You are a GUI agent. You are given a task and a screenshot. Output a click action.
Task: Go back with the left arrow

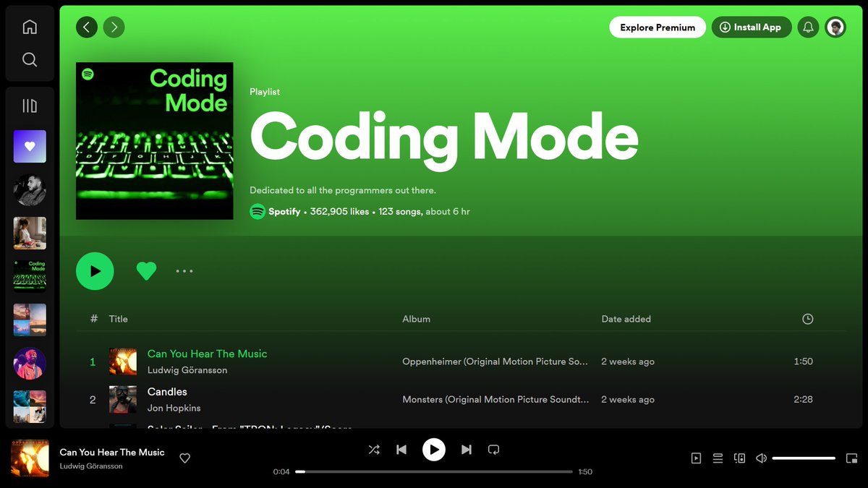click(x=87, y=27)
